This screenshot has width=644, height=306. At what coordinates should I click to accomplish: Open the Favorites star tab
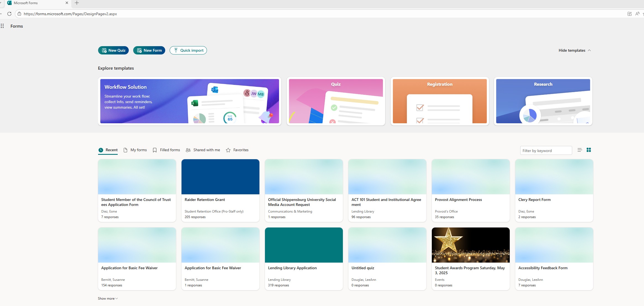pos(237,150)
